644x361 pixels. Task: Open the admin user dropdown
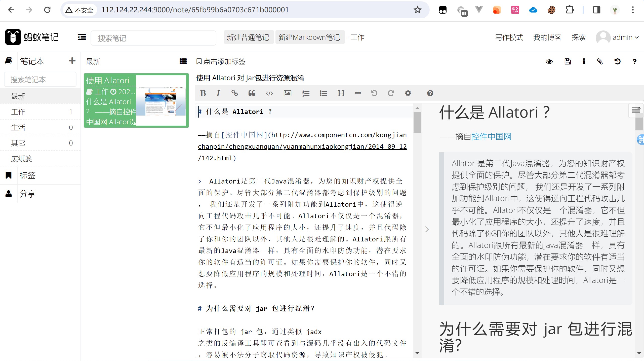[x=617, y=38]
